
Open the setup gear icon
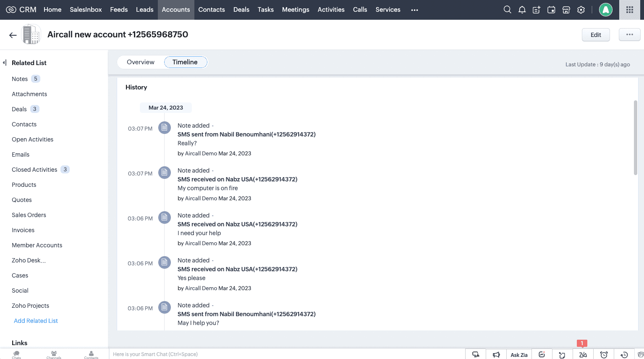[581, 10]
